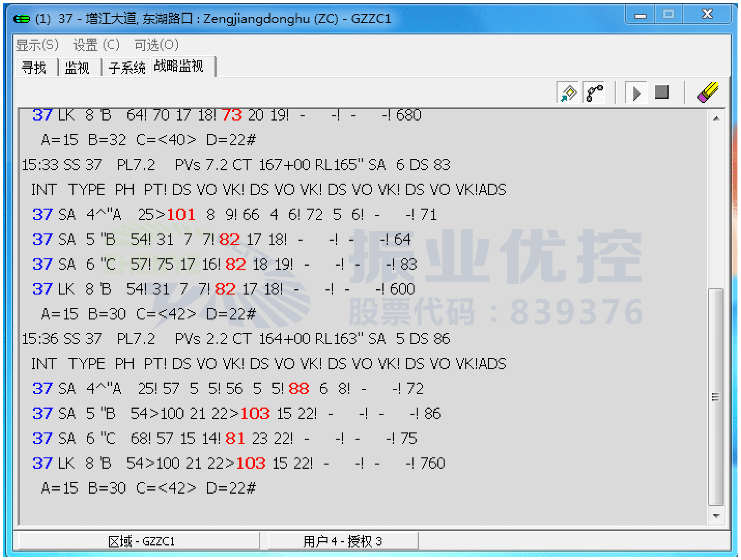Open the 可选(O) menu
The width and height of the screenshot is (741, 560).
(156, 45)
